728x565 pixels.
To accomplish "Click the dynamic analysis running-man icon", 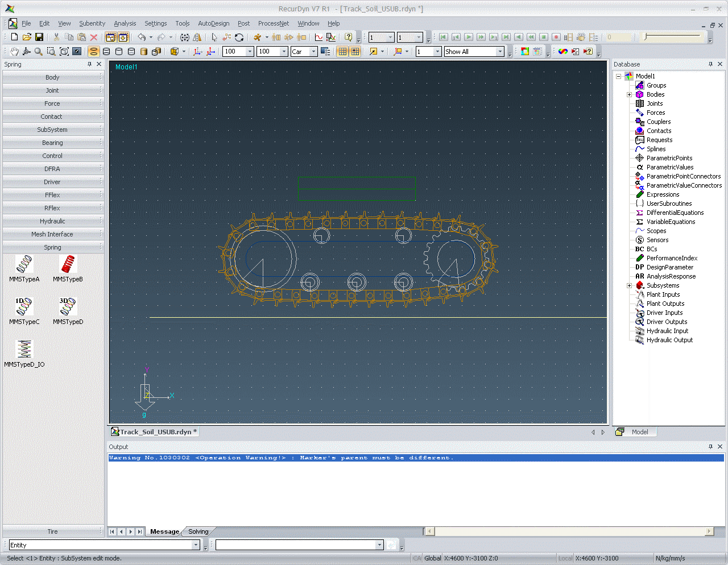I will pyautogui.click(x=258, y=37).
